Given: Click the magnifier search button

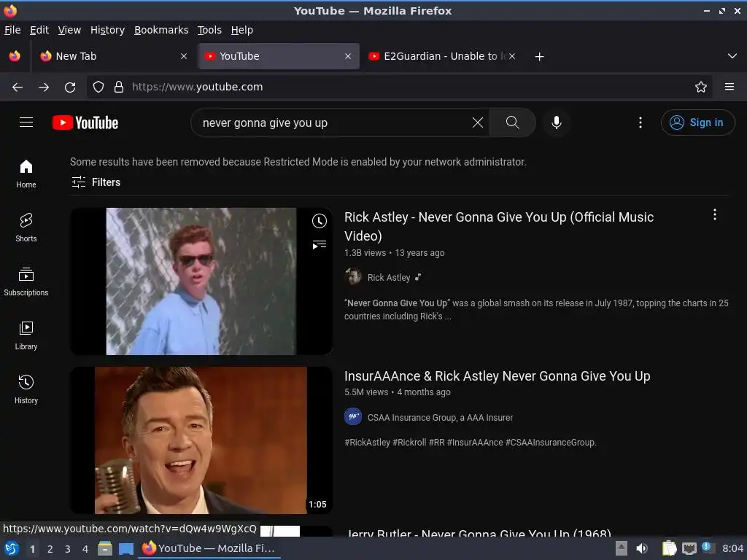Looking at the screenshot, I should coord(513,122).
